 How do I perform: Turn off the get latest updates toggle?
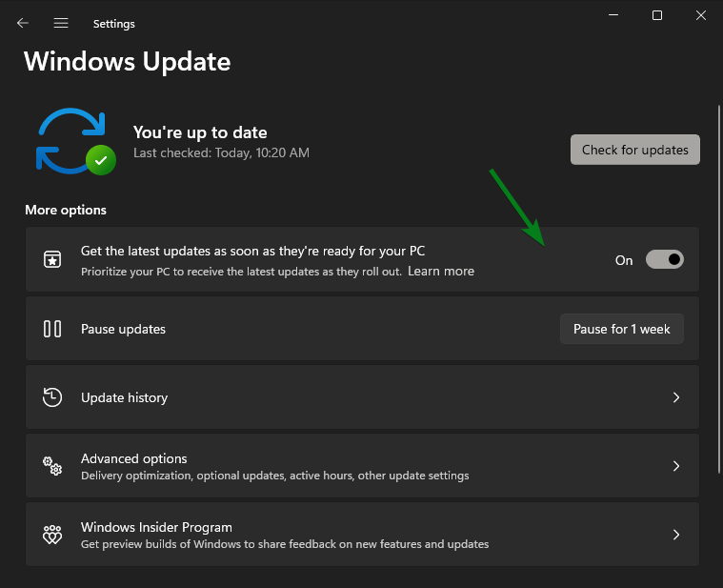pos(665,259)
